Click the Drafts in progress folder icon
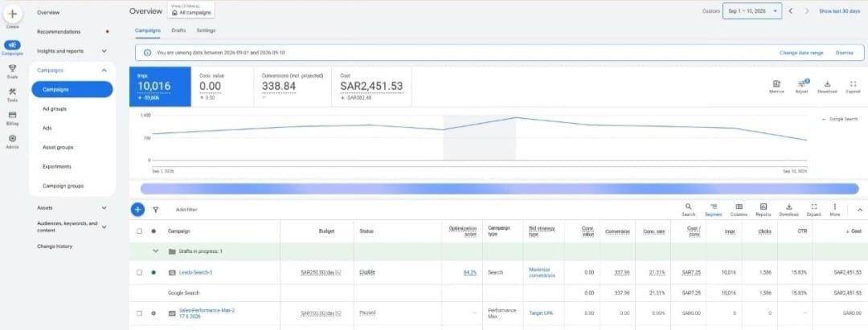This screenshot has width=868, height=330. point(172,251)
